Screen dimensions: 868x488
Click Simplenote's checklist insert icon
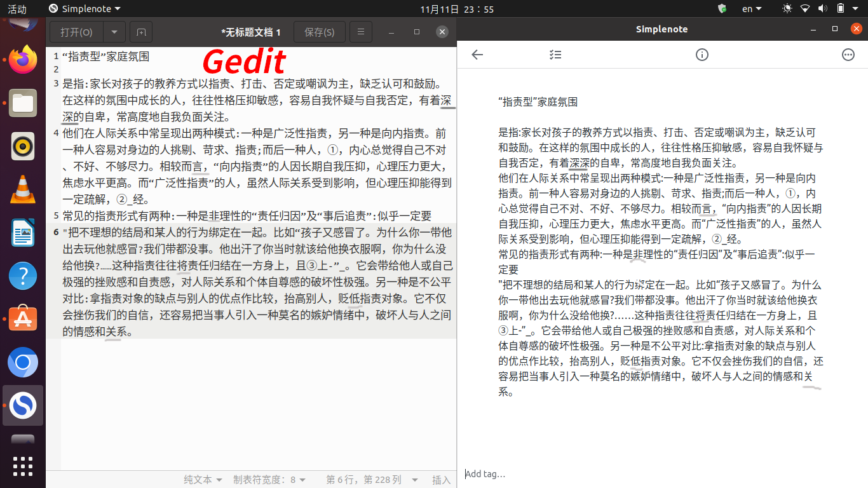555,55
